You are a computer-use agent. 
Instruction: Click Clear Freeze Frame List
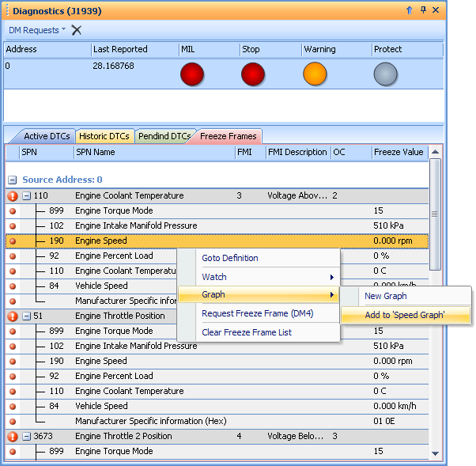246,332
